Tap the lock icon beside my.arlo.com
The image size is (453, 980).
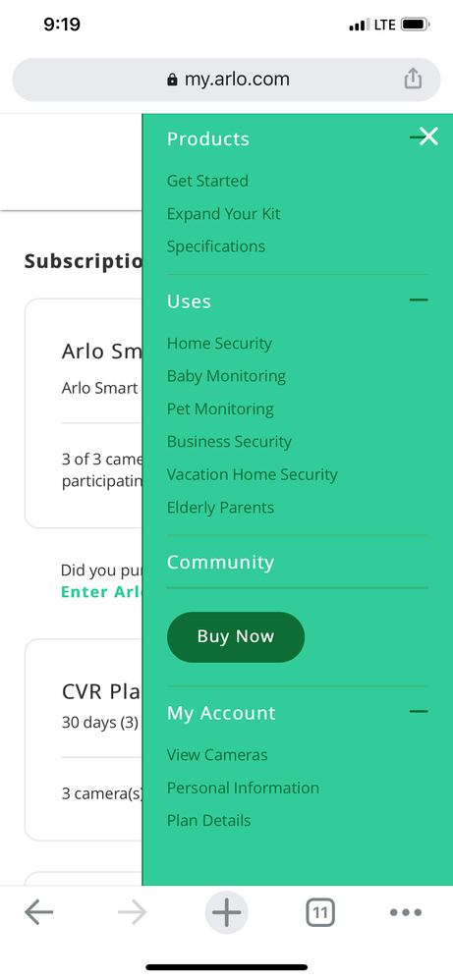172,80
